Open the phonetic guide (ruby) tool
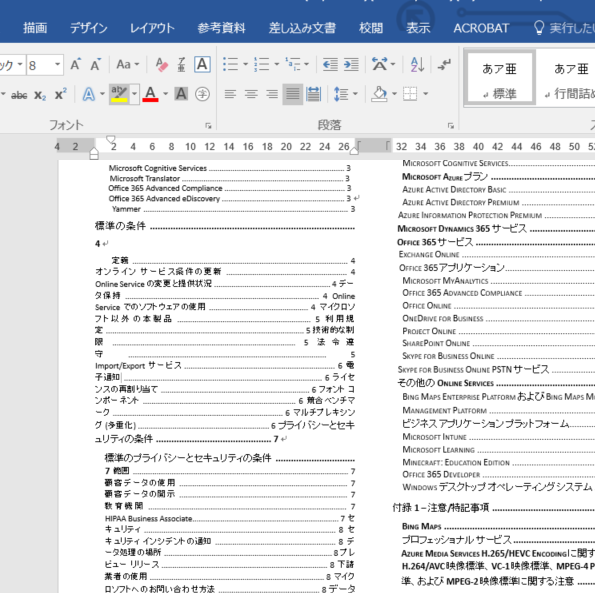The image size is (595, 593). point(182,64)
